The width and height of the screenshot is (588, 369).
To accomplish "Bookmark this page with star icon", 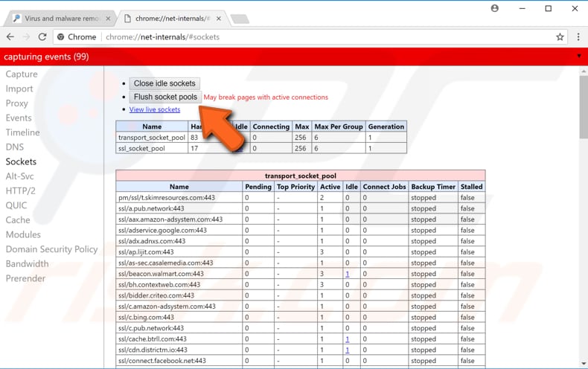I will pyautogui.click(x=560, y=36).
